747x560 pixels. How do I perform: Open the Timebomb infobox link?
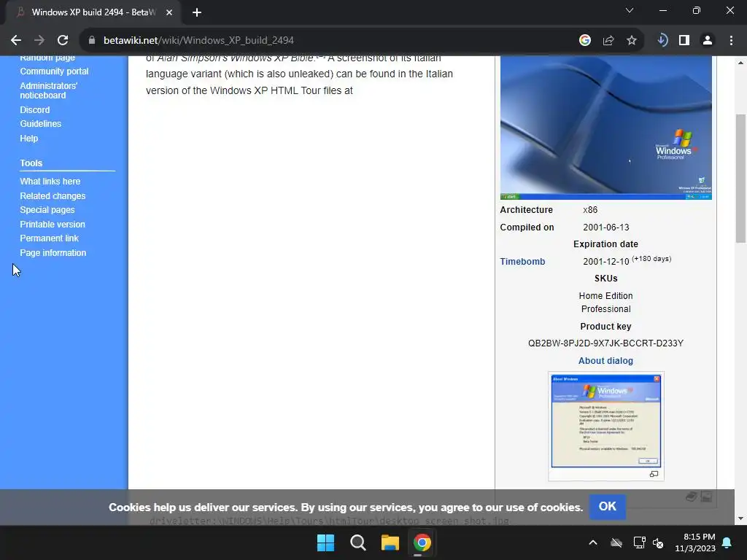(x=522, y=262)
